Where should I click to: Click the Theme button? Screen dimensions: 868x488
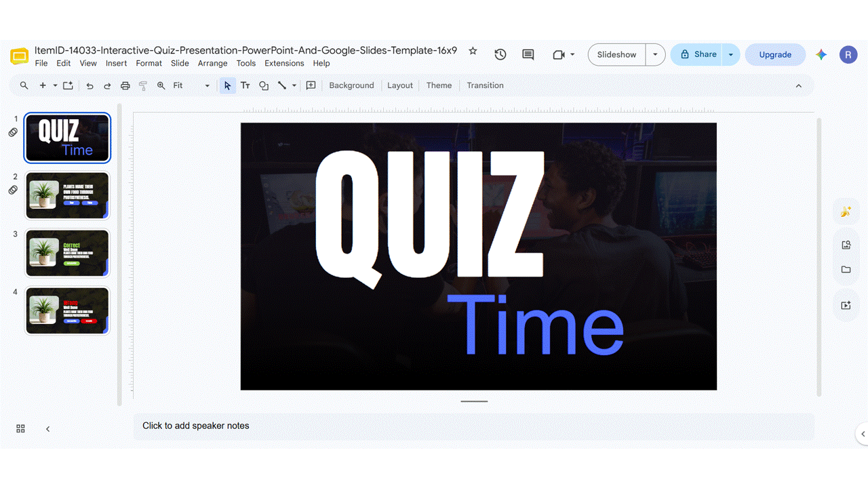(439, 85)
